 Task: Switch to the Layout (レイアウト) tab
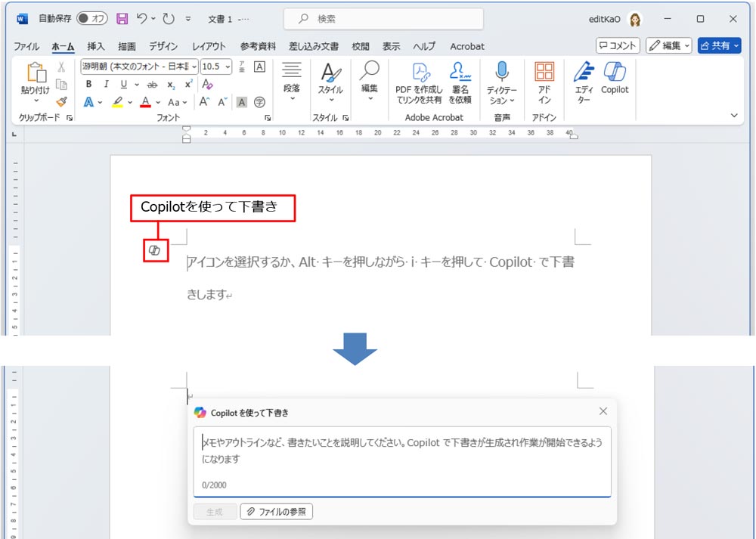209,46
